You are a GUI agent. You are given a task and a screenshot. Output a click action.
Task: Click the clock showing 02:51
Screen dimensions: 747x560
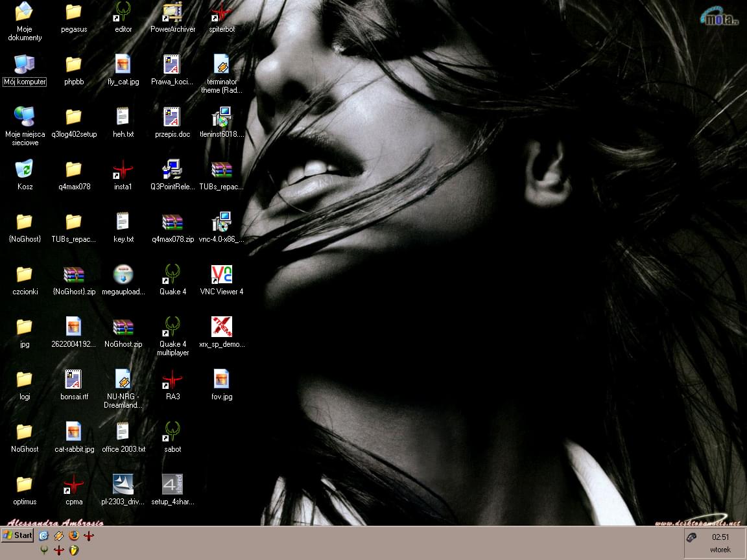720,537
